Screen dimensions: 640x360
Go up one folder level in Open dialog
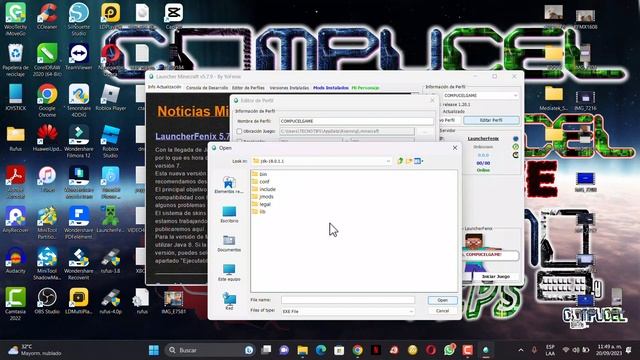pos(400,161)
